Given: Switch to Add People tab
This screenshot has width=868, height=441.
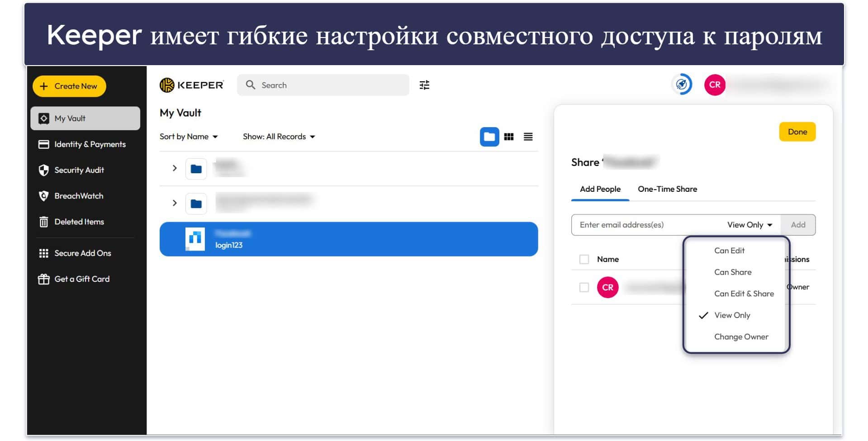Looking at the screenshot, I should click(x=600, y=189).
